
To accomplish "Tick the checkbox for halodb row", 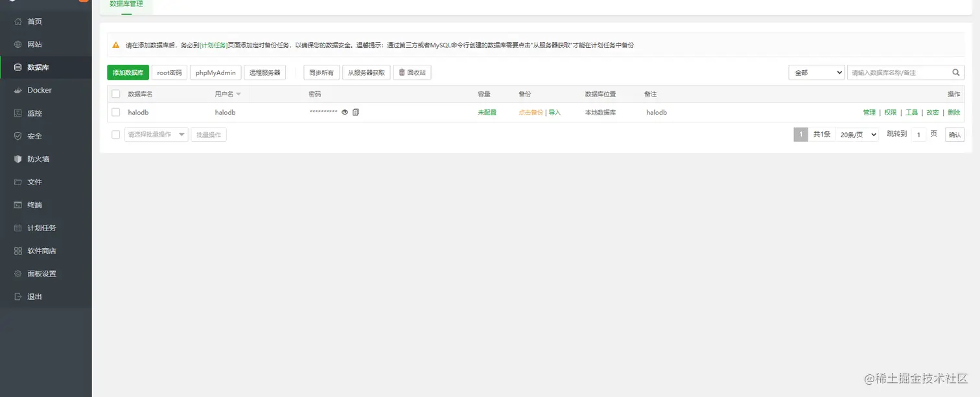I will click(x=116, y=112).
